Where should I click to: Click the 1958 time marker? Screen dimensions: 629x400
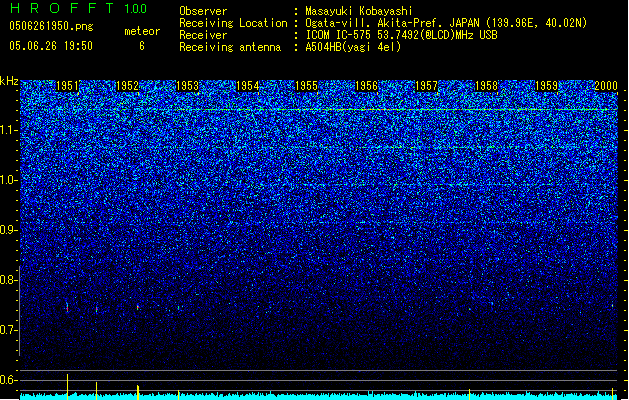pos(486,86)
